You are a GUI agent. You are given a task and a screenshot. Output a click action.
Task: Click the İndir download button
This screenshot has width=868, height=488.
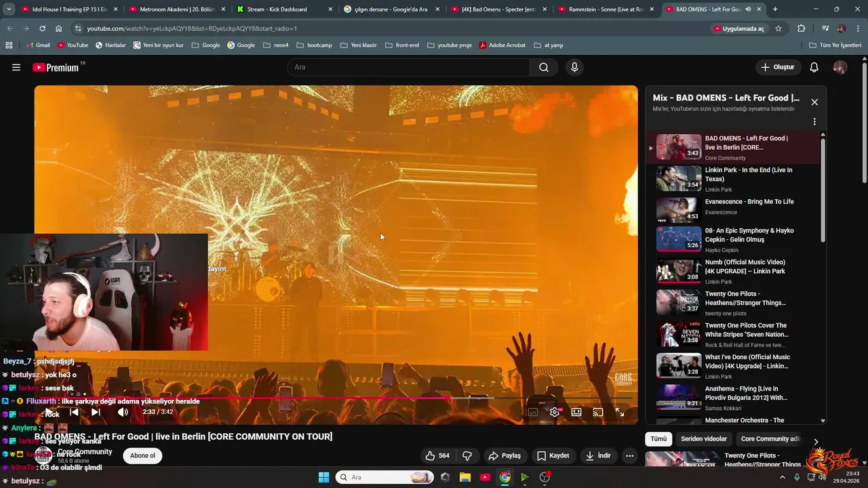coord(598,455)
